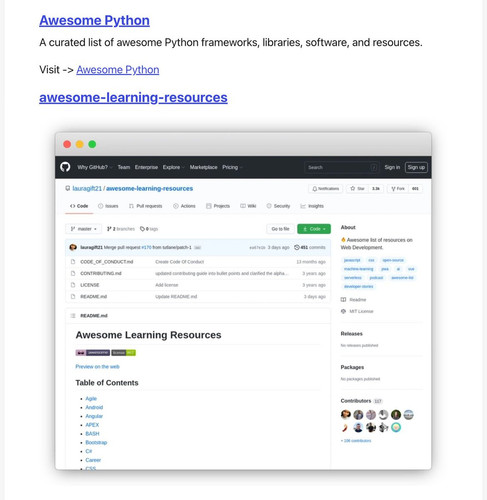The width and height of the screenshot is (487, 500).
Task: Click the '0 tags' link
Action: click(149, 229)
